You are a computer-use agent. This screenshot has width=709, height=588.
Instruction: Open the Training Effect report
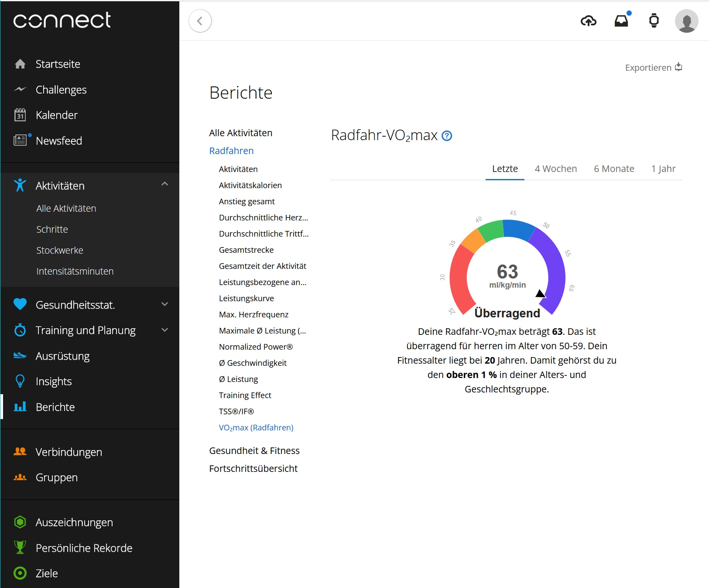[245, 395]
